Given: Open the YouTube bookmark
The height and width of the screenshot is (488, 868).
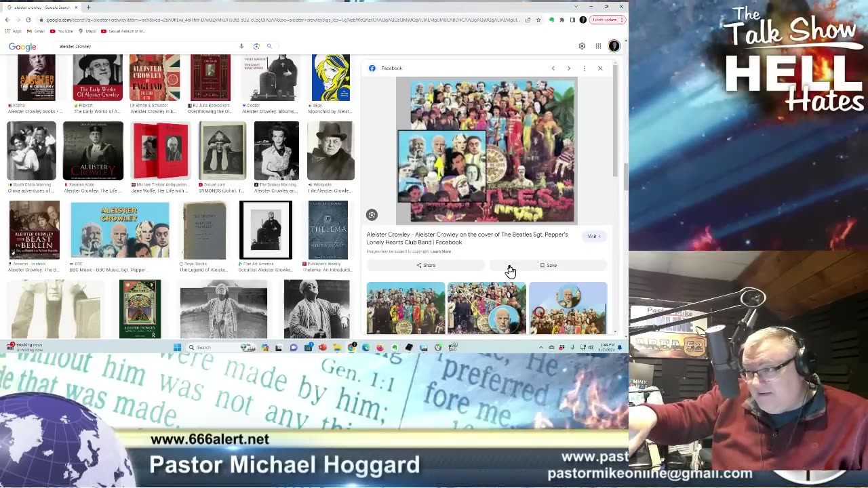Looking at the screenshot, I should (x=62, y=31).
